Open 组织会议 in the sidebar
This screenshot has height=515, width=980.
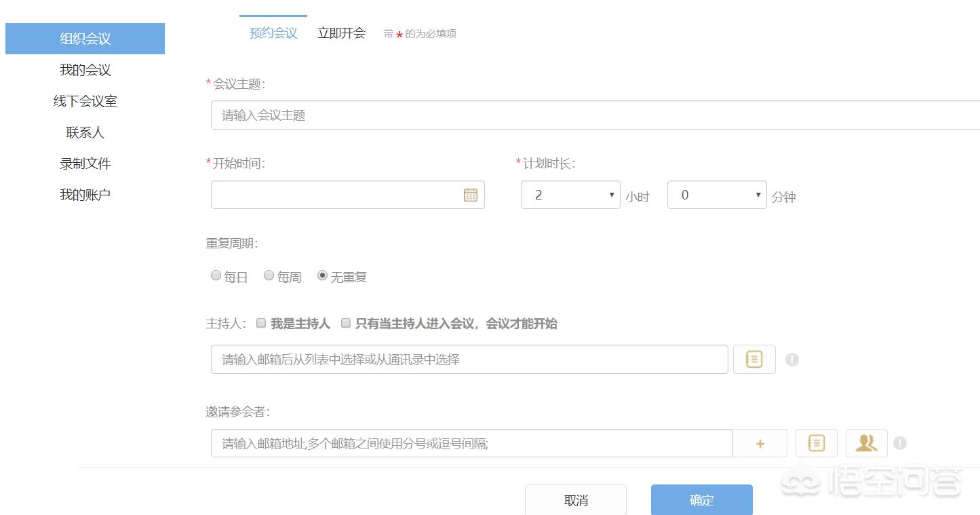[x=85, y=39]
